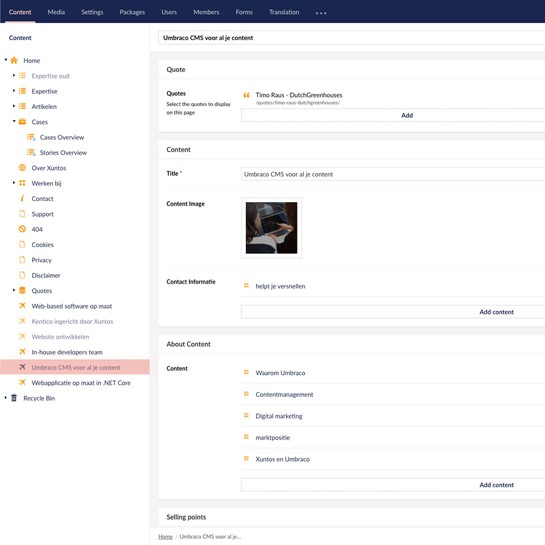This screenshot has width=545, height=545.
Task: Expand the Expertise oud node
Action: pyautogui.click(x=14, y=75)
